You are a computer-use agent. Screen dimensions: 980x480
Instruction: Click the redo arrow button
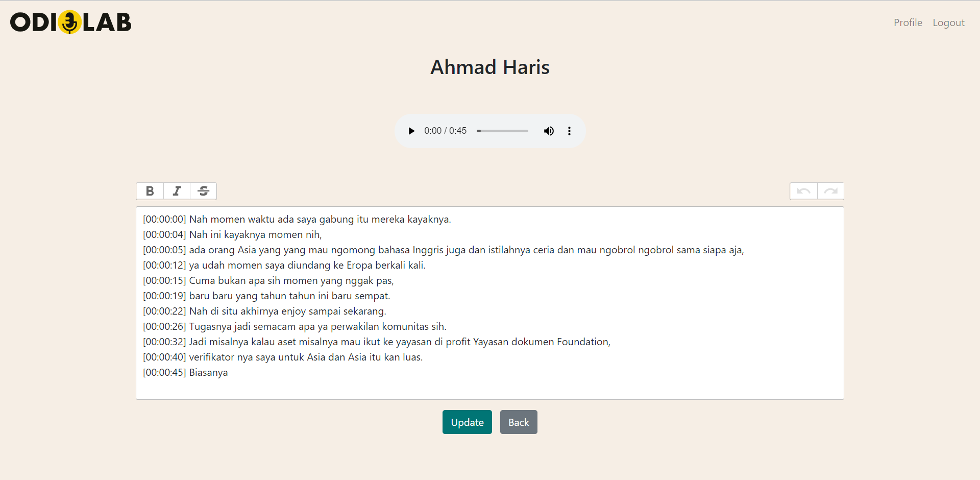pos(830,191)
